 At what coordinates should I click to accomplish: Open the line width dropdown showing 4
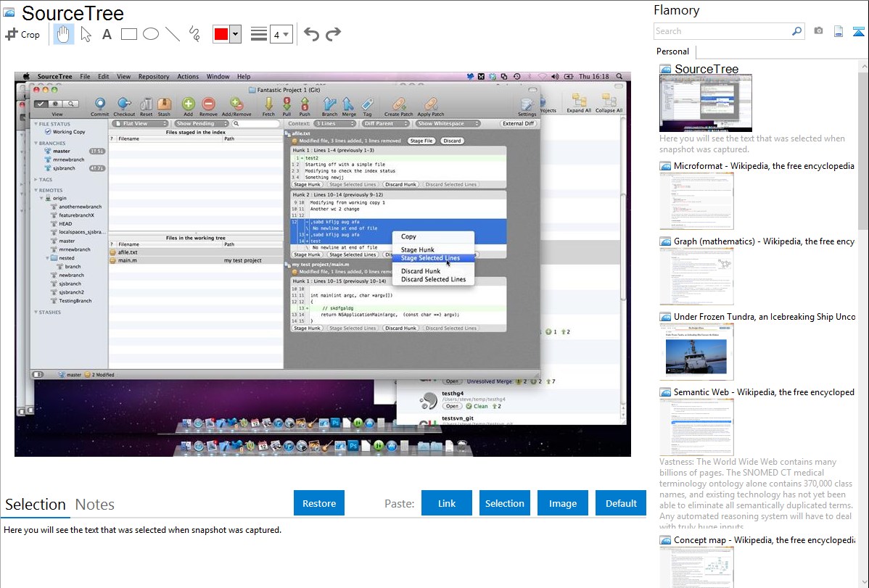pyautogui.click(x=281, y=35)
